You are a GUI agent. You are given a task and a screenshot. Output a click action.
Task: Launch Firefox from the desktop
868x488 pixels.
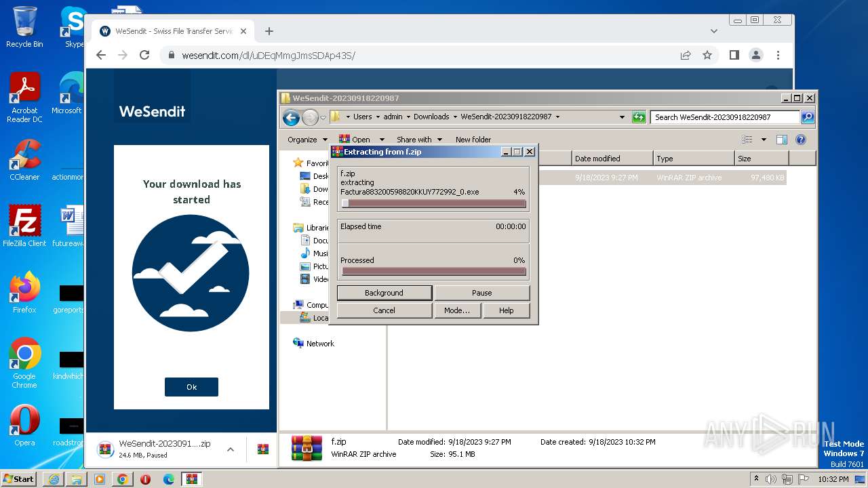click(25, 292)
